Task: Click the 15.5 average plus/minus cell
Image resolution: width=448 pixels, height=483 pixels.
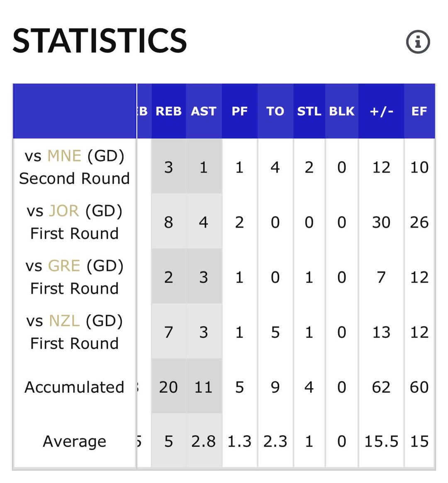Action: coord(381,442)
